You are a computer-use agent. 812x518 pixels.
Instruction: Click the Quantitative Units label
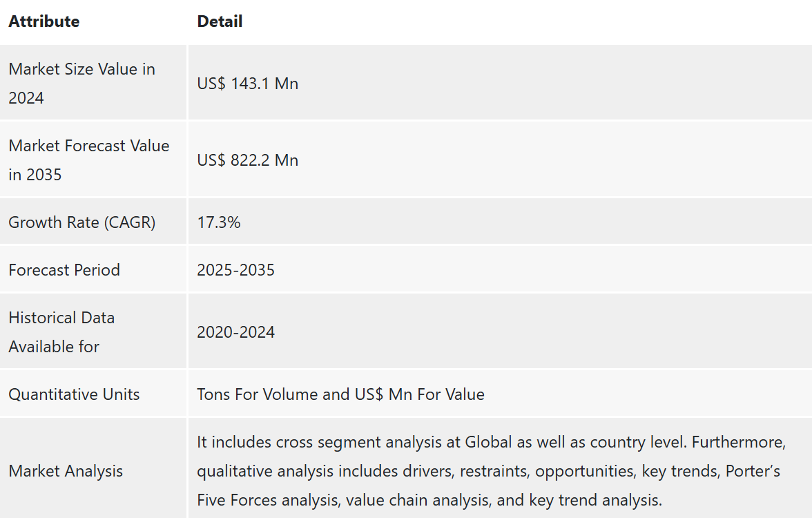[74, 394]
